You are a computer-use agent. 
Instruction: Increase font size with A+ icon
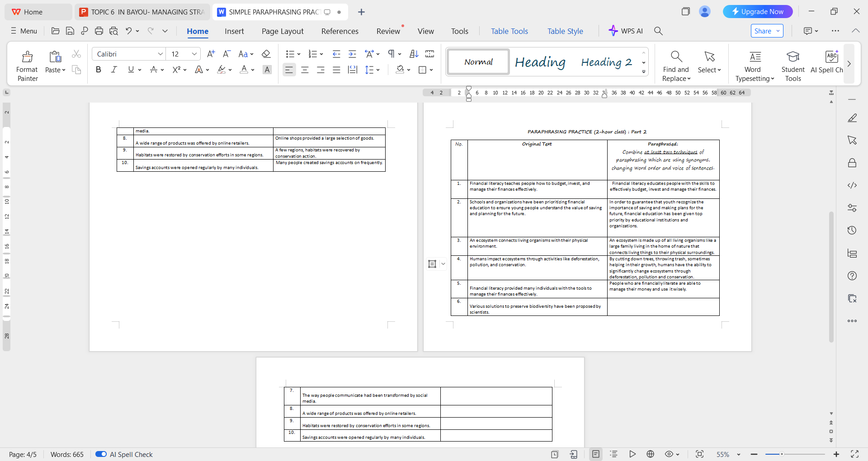point(211,54)
